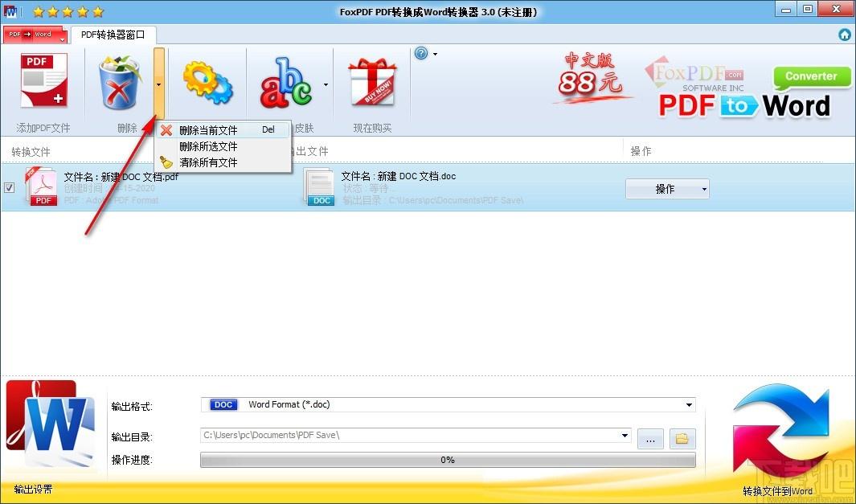The height and width of the screenshot is (504, 856).
Task: Click the app icon in title bar
Action: pos(10,11)
